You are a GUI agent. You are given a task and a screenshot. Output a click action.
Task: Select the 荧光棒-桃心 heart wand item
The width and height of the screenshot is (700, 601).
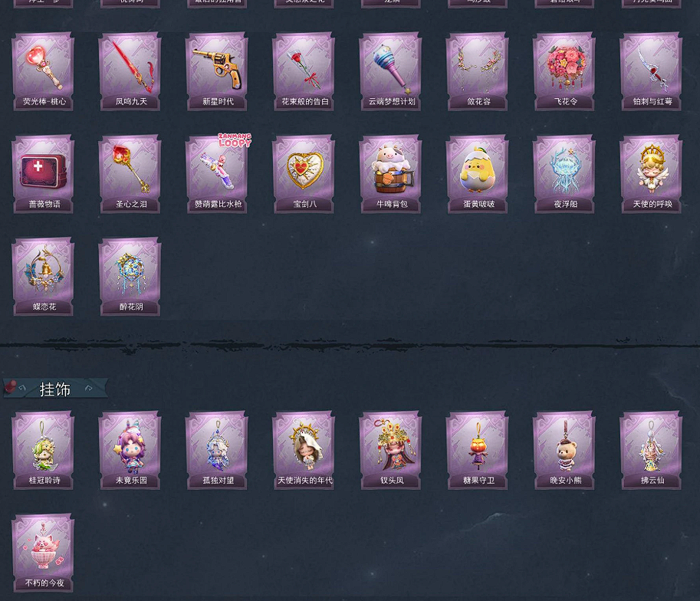[43, 71]
